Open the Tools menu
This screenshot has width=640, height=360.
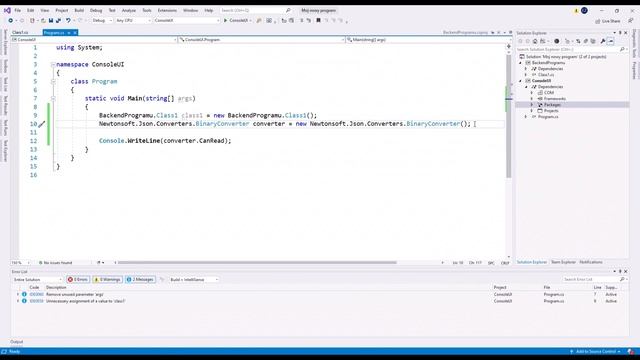(147, 10)
